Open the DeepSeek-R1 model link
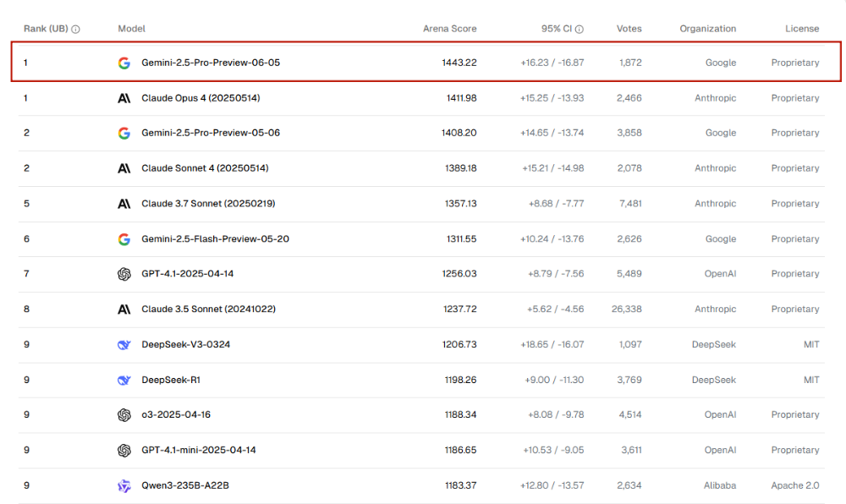Screen dimensions: 846x504 [x=171, y=381]
